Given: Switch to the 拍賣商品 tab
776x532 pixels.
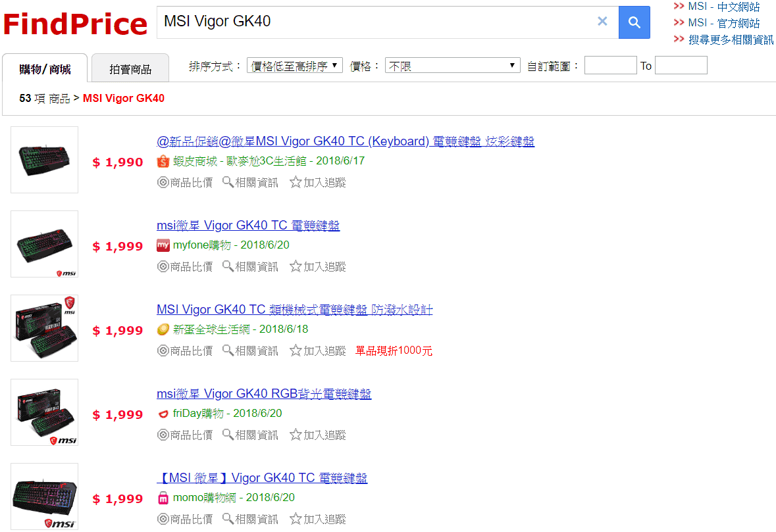Looking at the screenshot, I should click(x=131, y=69).
